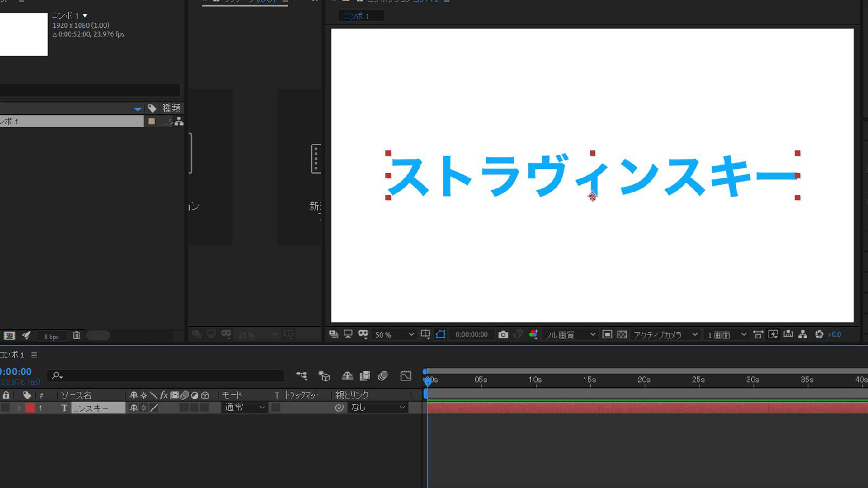Click the モード column header
868x488 pixels.
(x=232, y=395)
